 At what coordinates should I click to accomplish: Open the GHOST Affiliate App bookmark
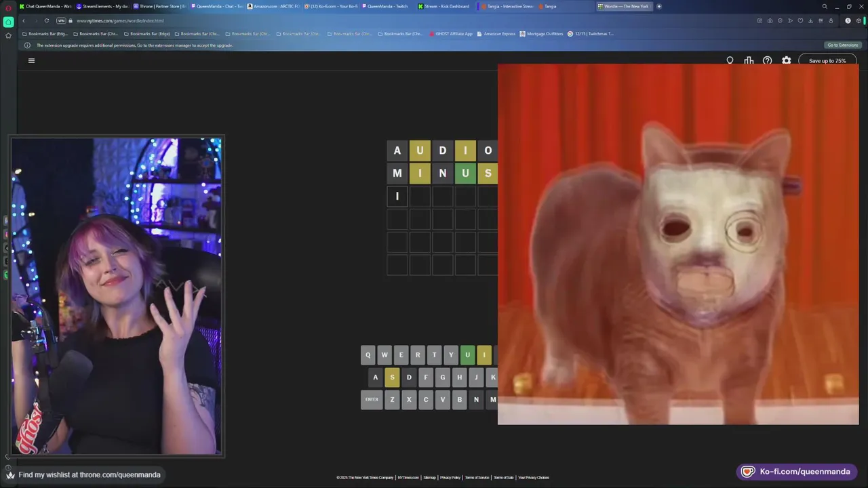coord(451,33)
